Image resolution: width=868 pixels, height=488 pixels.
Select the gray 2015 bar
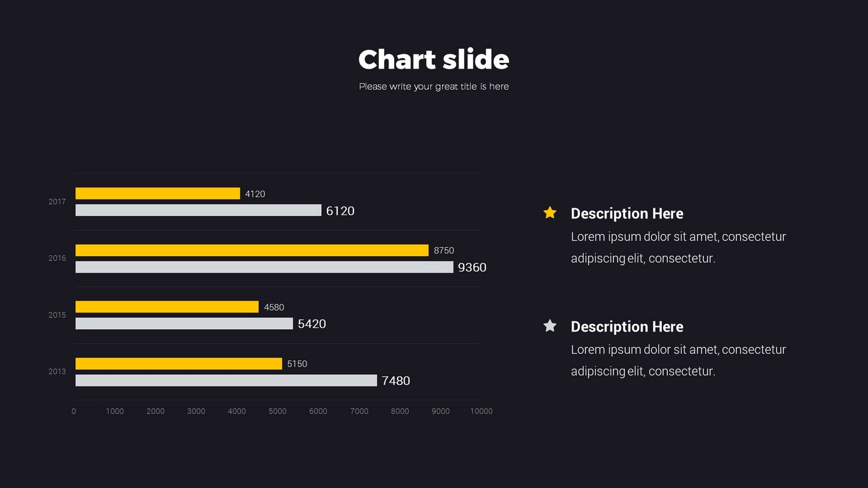click(184, 323)
